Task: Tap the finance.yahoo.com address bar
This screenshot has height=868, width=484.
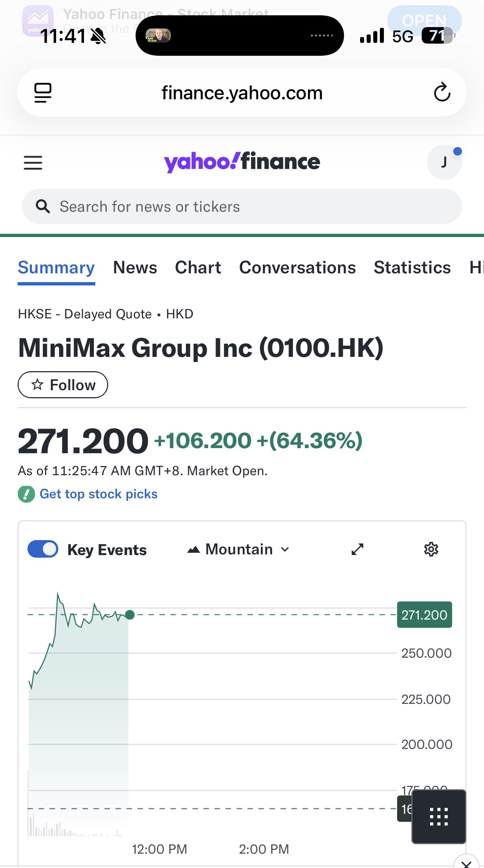Action: tap(242, 93)
